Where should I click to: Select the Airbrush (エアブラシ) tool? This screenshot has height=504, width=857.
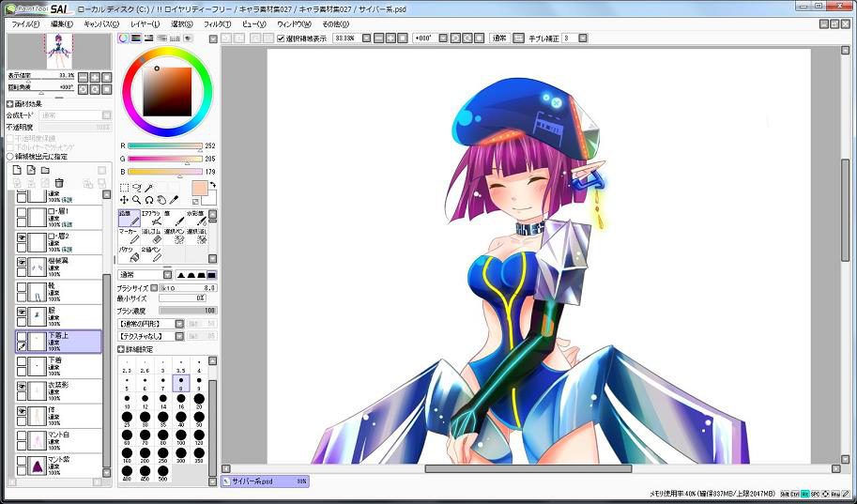coord(150,218)
